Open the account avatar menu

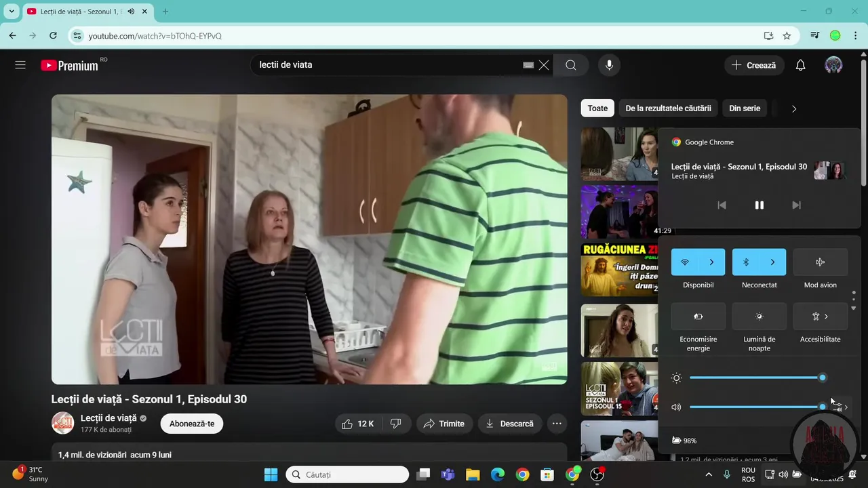pos(833,65)
